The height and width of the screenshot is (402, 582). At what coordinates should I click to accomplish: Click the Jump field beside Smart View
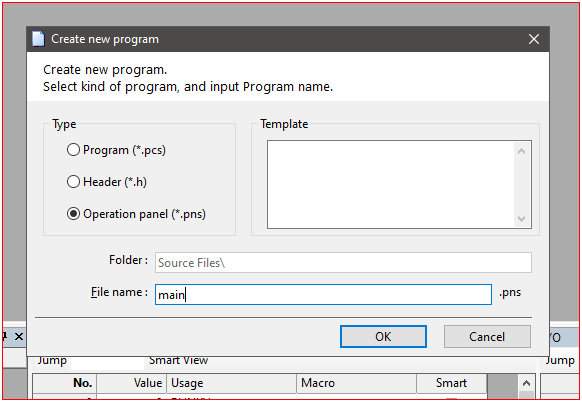point(107,362)
